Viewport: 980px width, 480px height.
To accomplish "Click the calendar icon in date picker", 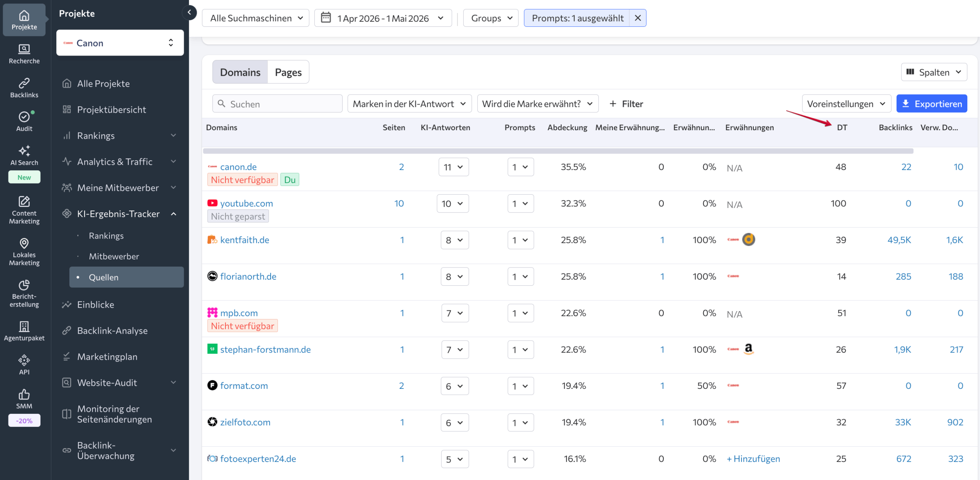I will [x=326, y=18].
